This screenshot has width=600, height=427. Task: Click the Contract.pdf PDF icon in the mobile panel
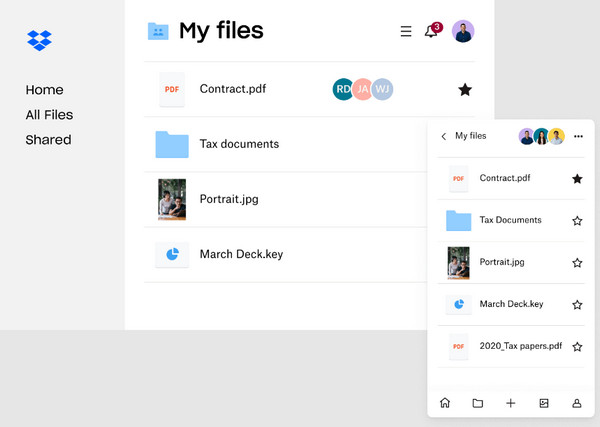[x=458, y=179]
